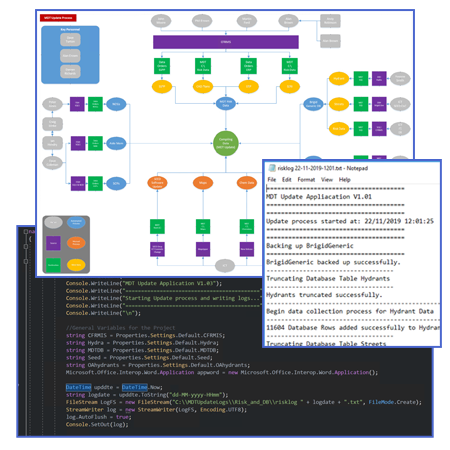This screenshot has width=450, height=450.
Task: Select the yellow Streets ellipse
Action: coord(339,104)
